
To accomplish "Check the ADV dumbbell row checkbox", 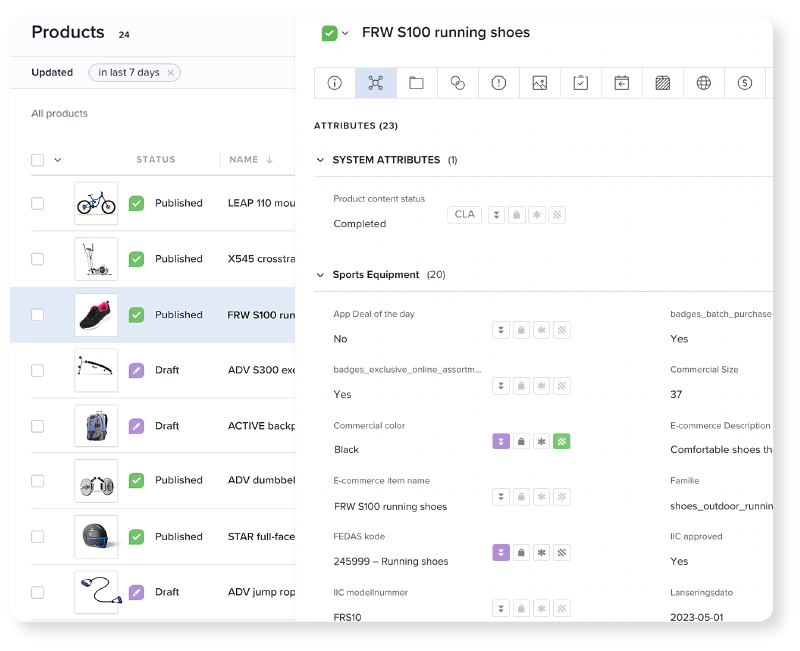I will tap(37, 481).
